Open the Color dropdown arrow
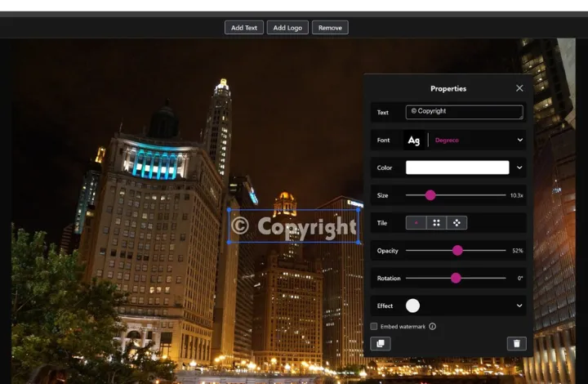 tap(519, 167)
